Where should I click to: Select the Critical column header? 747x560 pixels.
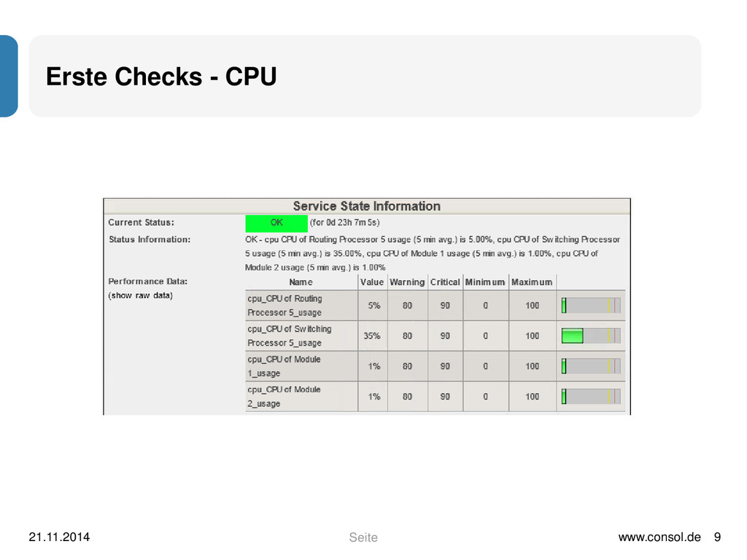(445, 282)
